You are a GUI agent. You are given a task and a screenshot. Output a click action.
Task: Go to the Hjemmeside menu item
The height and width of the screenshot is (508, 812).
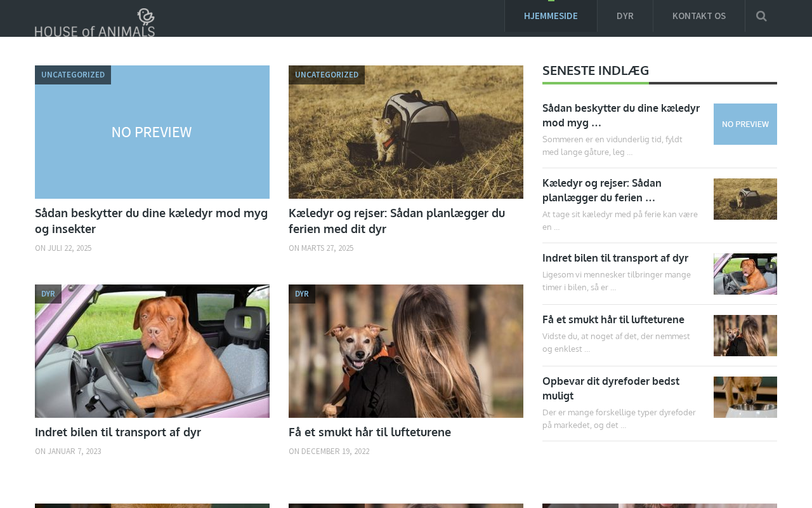click(551, 16)
